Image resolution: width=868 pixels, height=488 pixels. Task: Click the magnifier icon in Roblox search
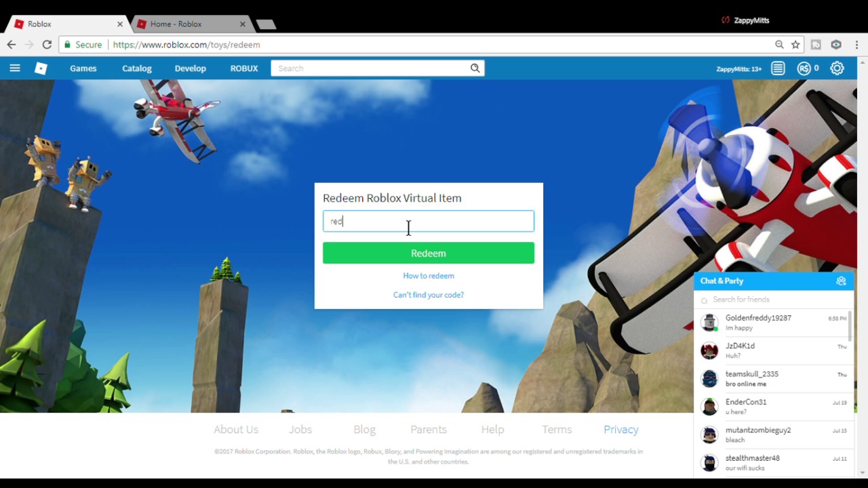pyautogui.click(x=475, y=68)
